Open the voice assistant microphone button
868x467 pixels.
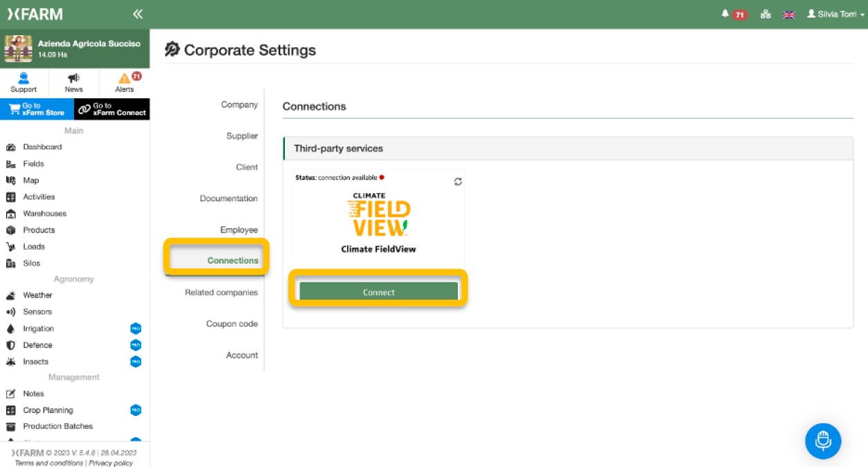[823, 441]
